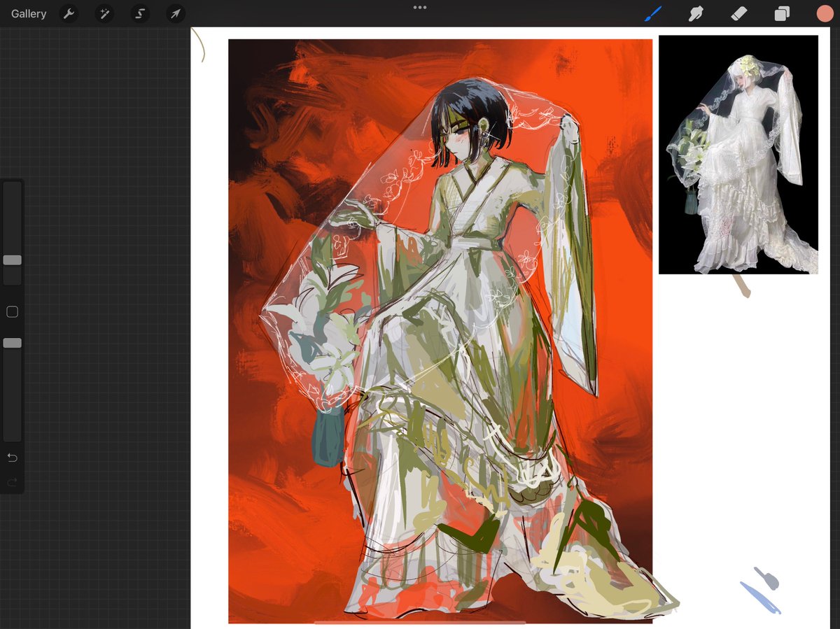Screen dimensions: 840x629
Task: Select the Transform arrow tool
Action: (x=176, y=13)
